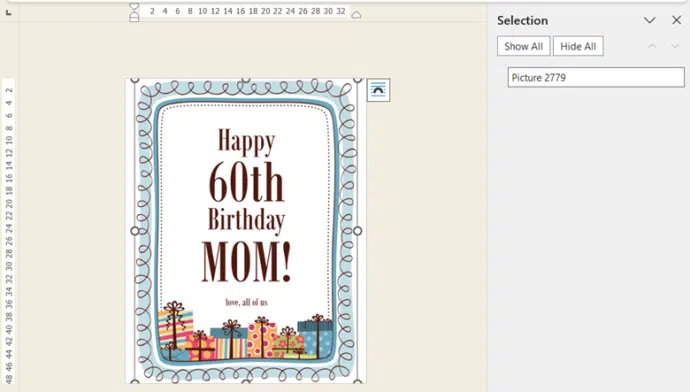Click the Bring Forward up arrow
The height and width of the screenshot is (392, 690).
[x=652, y=46]
